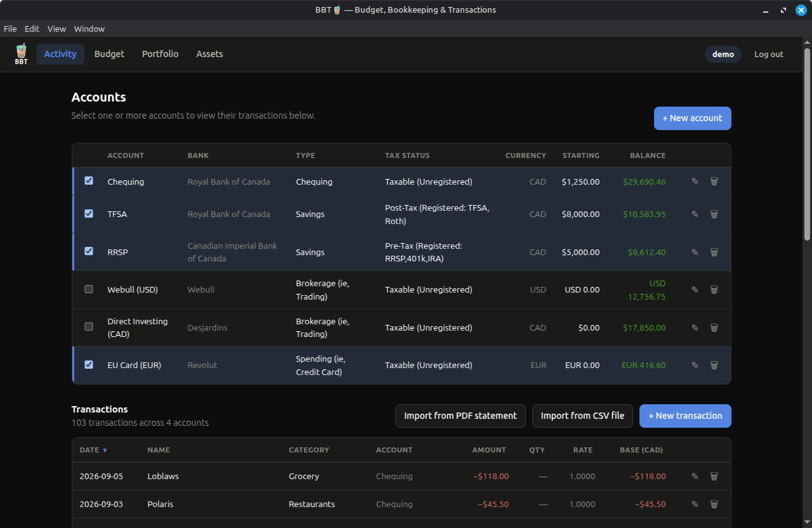Edit the Chequing account pencil icon
The width and height of the screenshot is (812, 528).
695,181
